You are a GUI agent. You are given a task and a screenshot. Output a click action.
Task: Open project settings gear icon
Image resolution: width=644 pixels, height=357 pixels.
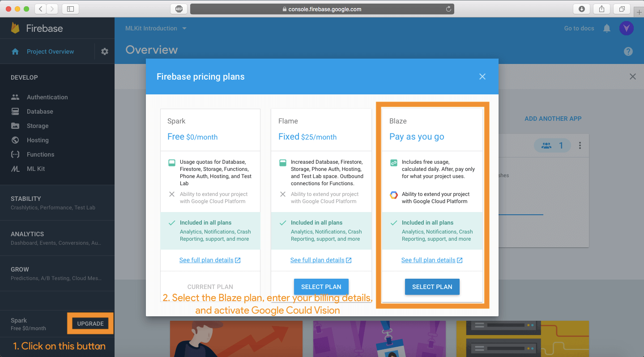pyautogui.click(x=105, y=51)
